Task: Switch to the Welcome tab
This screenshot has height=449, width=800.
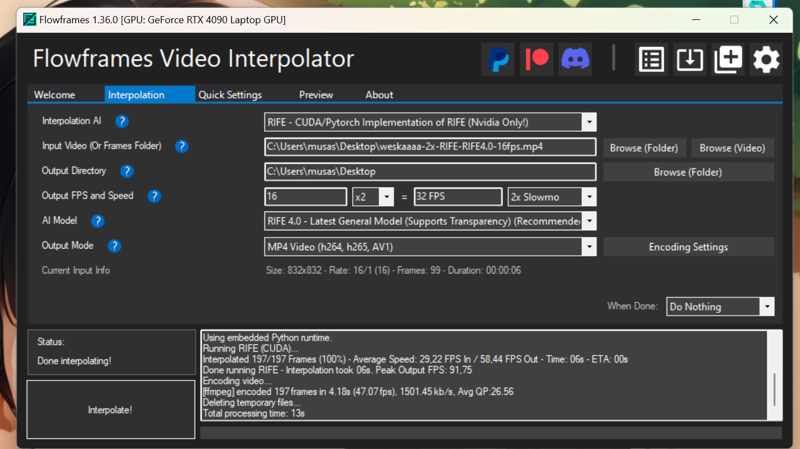Action: tap(55, 95)
